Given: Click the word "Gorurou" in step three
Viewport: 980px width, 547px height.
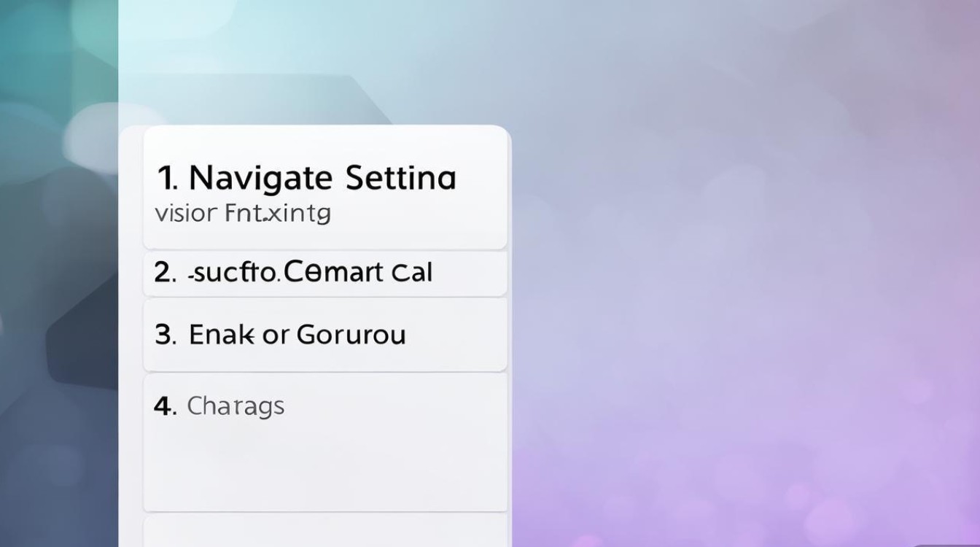Looking at the screenshot, I should 351,335.
